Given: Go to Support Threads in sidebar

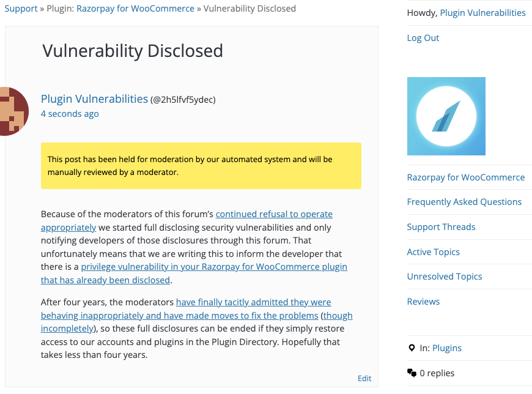Looking at the screenshot, I should click(441, 227).
